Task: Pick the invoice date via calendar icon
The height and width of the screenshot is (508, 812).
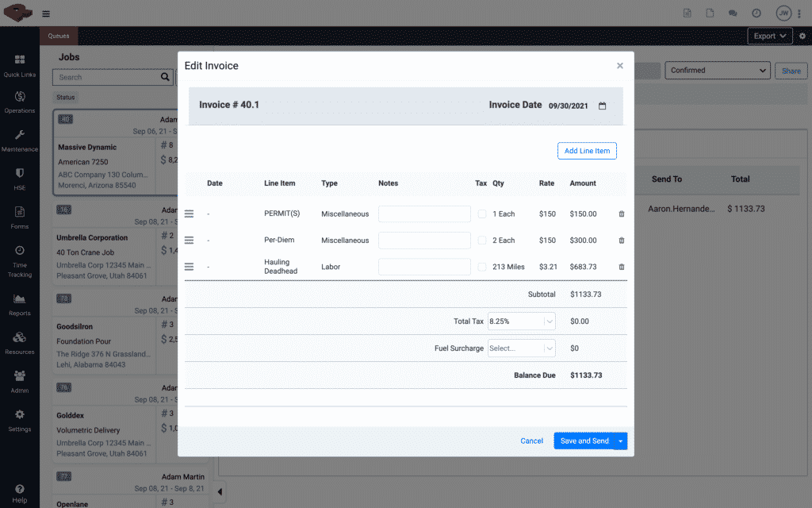Action: (602, 104)
